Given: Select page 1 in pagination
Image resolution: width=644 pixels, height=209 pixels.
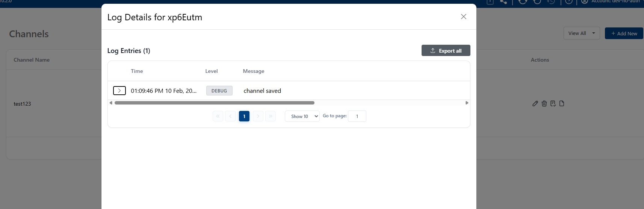Looking at the screenshot, I should pyautogui.click(x=244, y=116).
